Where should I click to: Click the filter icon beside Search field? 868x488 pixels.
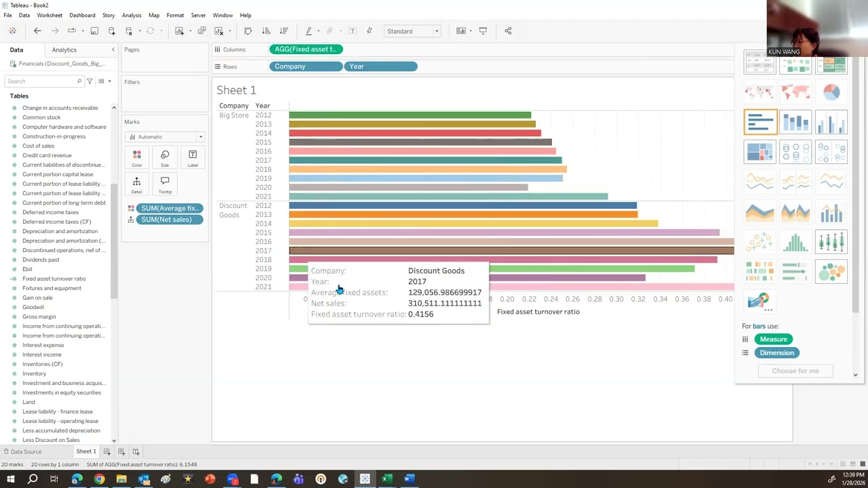[90, 81]
